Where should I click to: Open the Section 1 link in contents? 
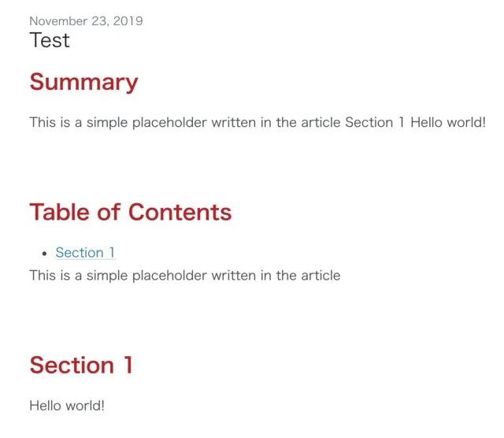point(85,252)
